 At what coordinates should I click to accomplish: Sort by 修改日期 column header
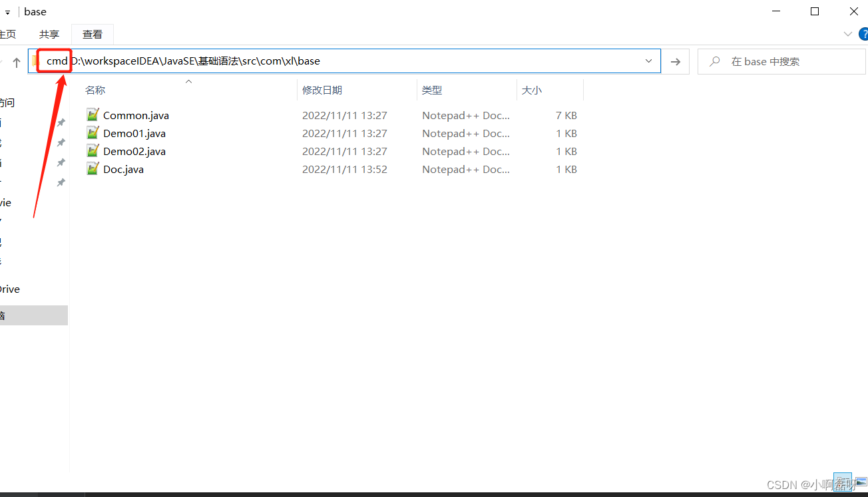pos(322,90)
